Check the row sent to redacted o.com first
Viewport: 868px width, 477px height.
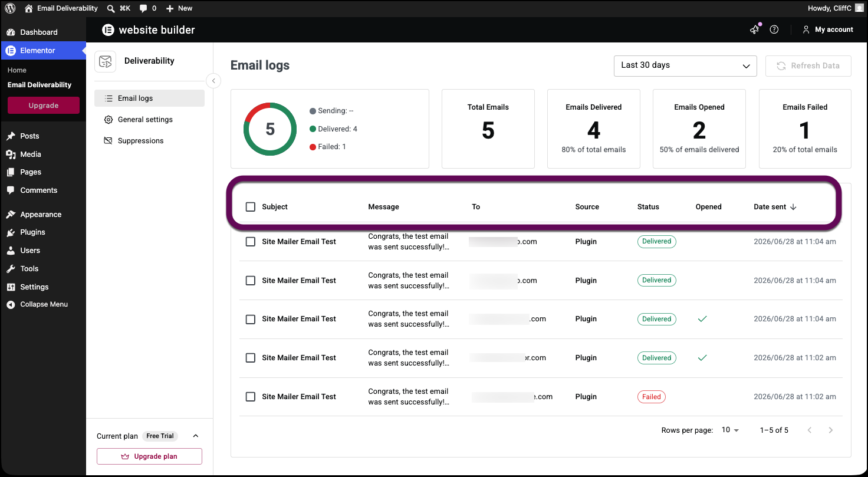pyautogui.click(x=251, y=242)
